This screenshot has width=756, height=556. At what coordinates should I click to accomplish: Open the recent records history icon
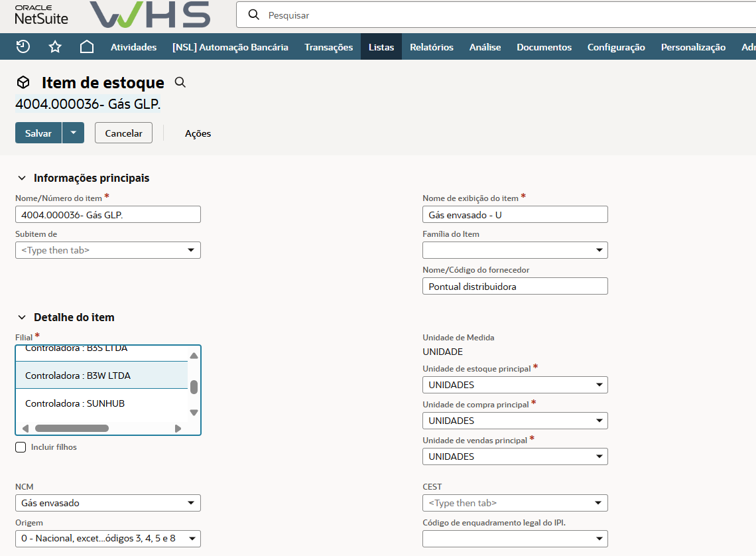23,46
